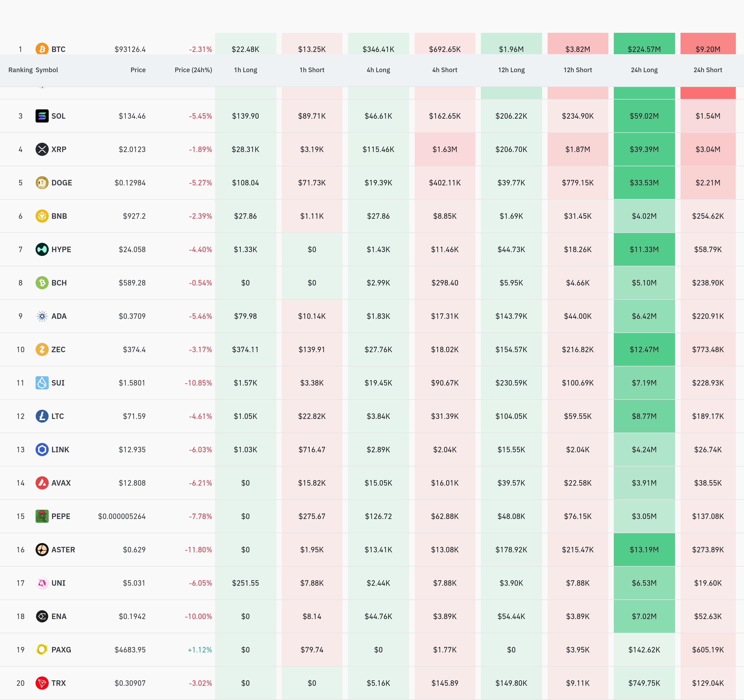Click the Uniswap UNI icon
Viewport: 744px width, 700px height.
click(x=42, y=583)
